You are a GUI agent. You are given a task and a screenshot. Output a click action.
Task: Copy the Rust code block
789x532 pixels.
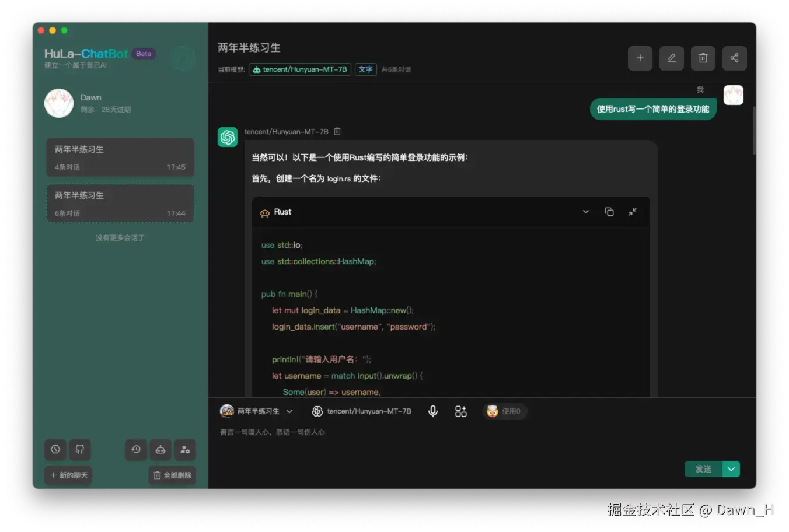coord(609,212)
